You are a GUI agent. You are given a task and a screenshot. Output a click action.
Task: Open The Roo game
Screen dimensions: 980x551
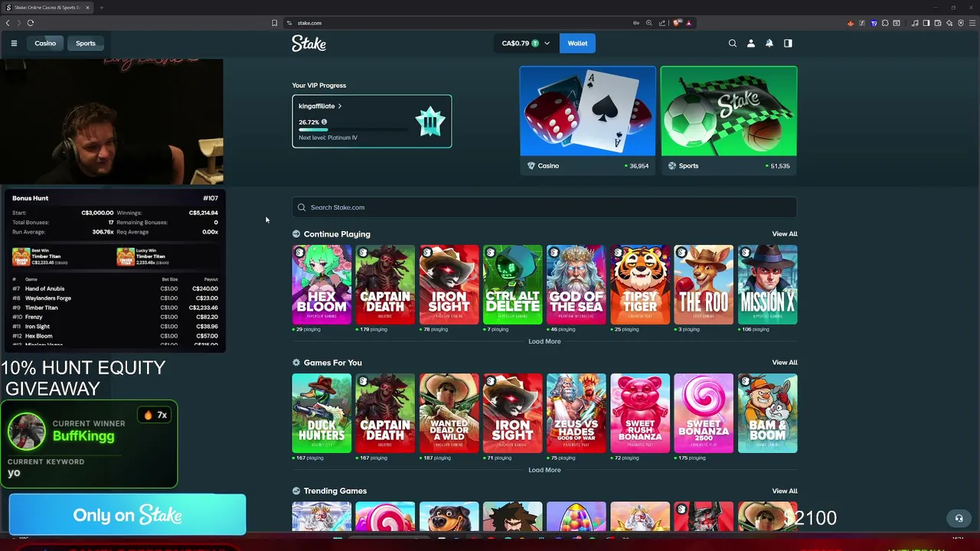pyautogui.click(x=704, y=285)
